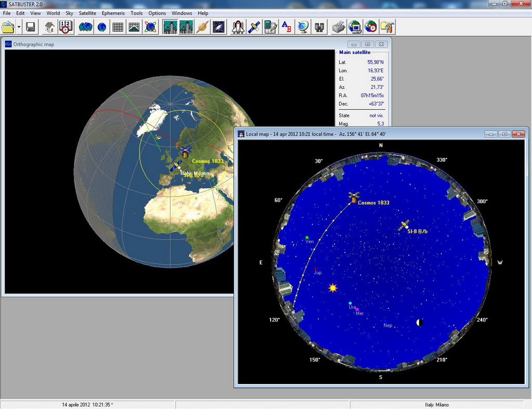The image size is (532, 409).
Task: Click the Mag. value 5,3
Action: pyautogui.click(x=381, y=124)
